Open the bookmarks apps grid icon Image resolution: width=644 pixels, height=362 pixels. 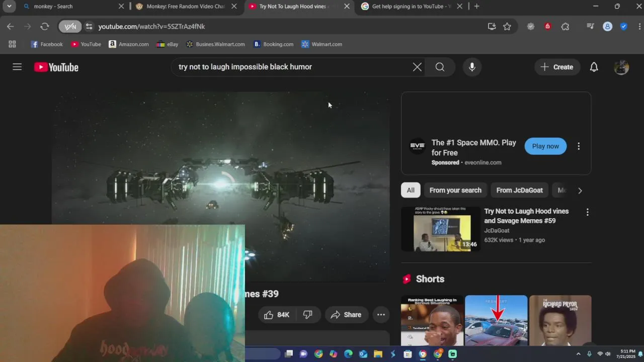(x=12, y=44)
